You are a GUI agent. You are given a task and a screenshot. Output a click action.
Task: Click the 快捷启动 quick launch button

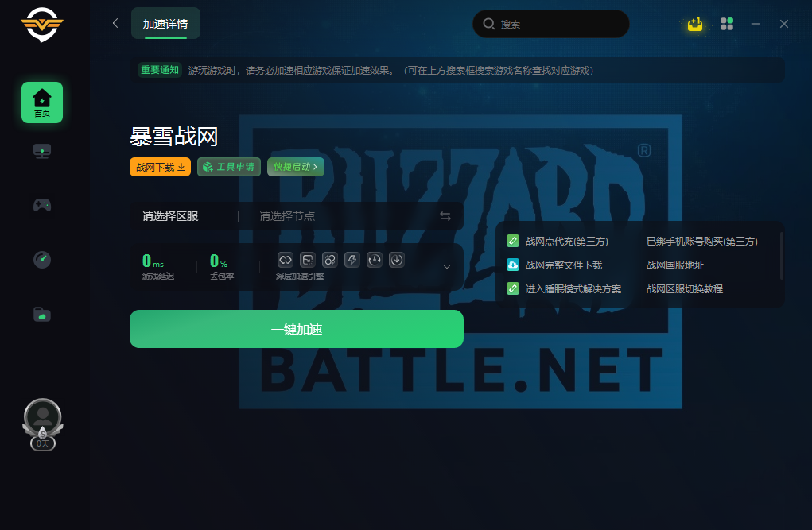tap(296, 167)
